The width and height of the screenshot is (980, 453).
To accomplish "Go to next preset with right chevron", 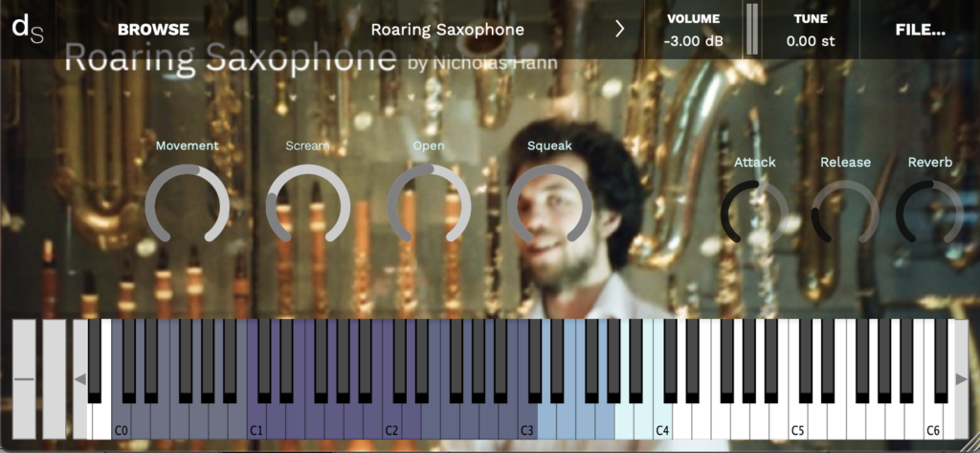I will [619, 29].
